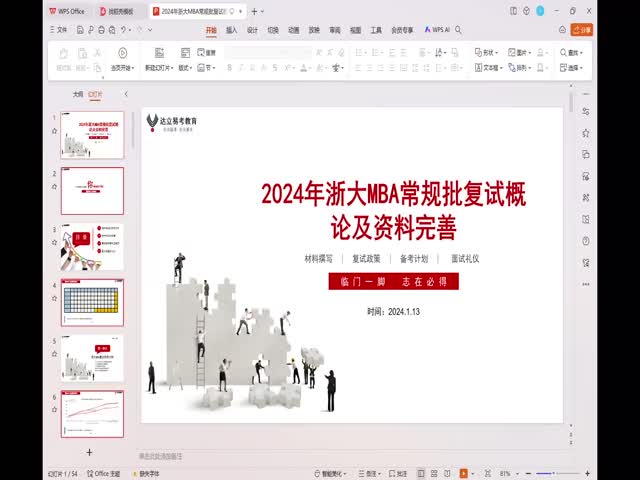Select slide 3 thumbnail with 目录

pyautogui.click(x=92, y=247)
